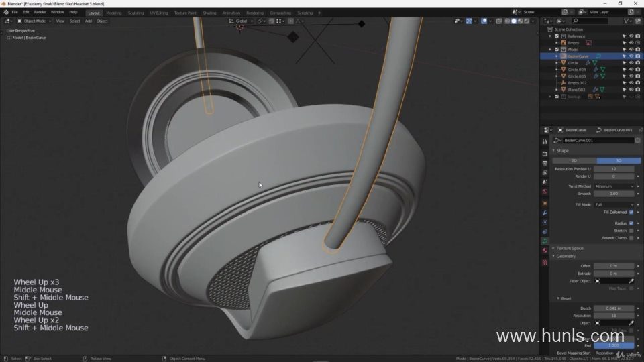The height and width of the screenshot is (362, 644).
Task: Expand the Texture Space panel
Action: click(x=570, y=248)
